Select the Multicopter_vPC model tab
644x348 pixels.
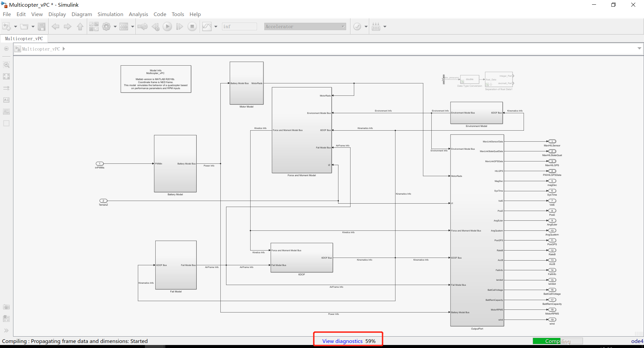coord(24,39)
